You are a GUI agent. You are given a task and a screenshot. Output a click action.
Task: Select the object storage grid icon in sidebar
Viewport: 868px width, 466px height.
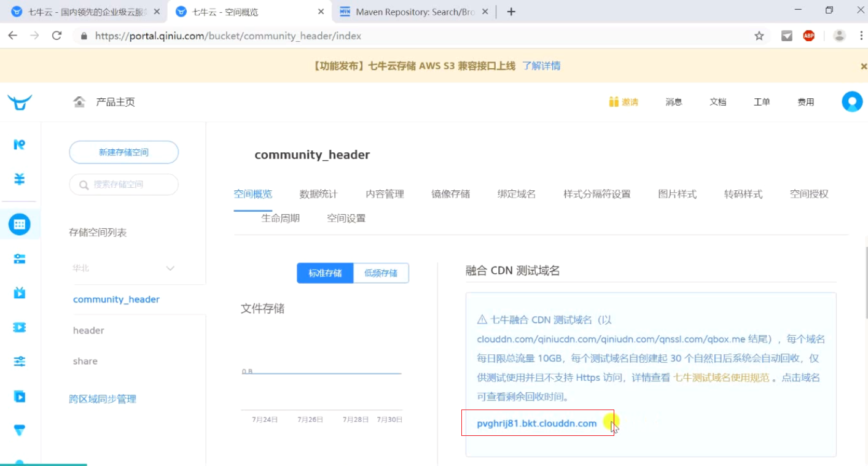tap(20, 224)
